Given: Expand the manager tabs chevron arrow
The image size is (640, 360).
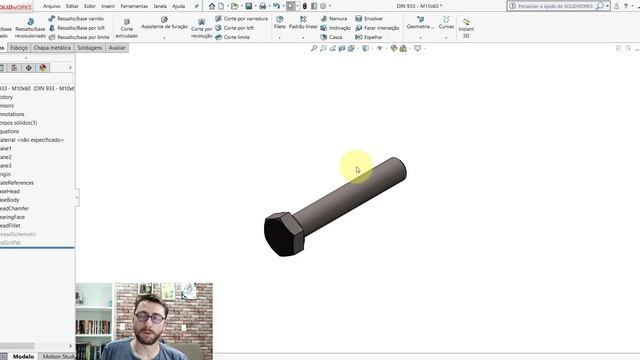Looking at the screenshot, I should coord(70,68).
